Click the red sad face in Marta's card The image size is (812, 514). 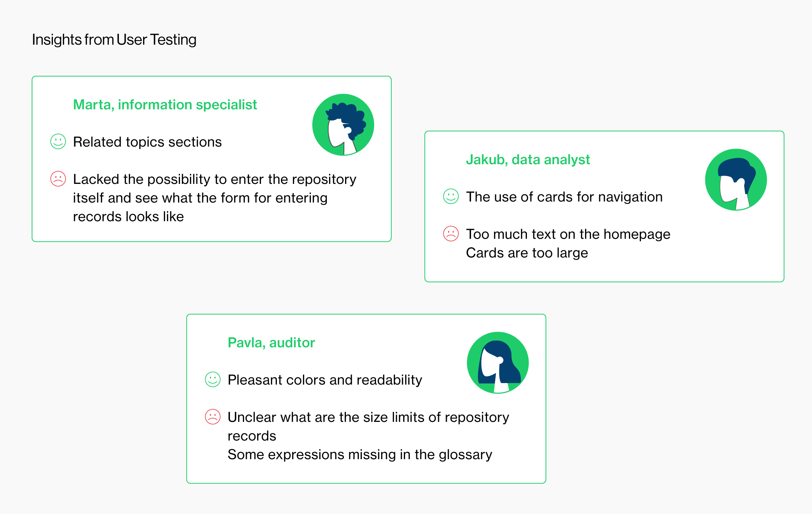[58, 179]
